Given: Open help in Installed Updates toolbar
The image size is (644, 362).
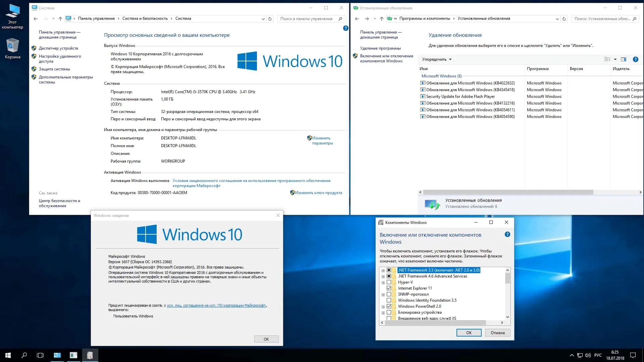Looking at the screenshot, I should point(635,59).
